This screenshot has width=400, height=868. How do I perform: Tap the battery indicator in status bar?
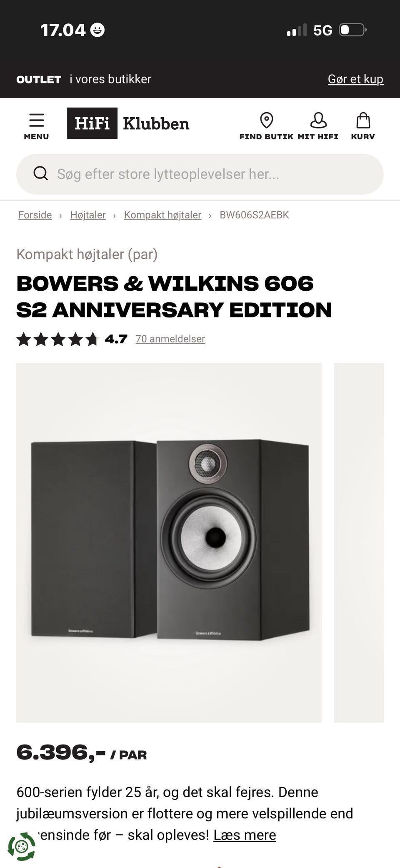(352, 30)
